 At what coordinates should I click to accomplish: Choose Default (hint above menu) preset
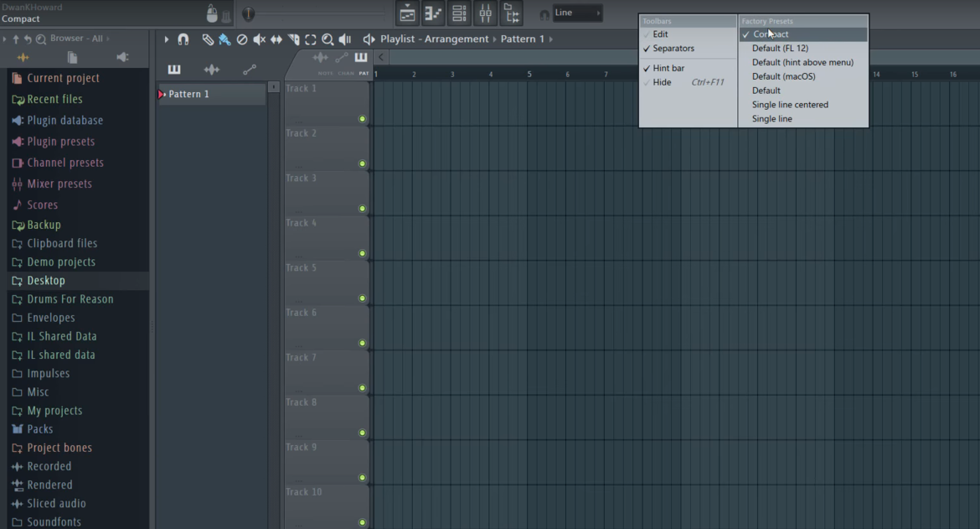pyautogui.click(x=803, y=63)
